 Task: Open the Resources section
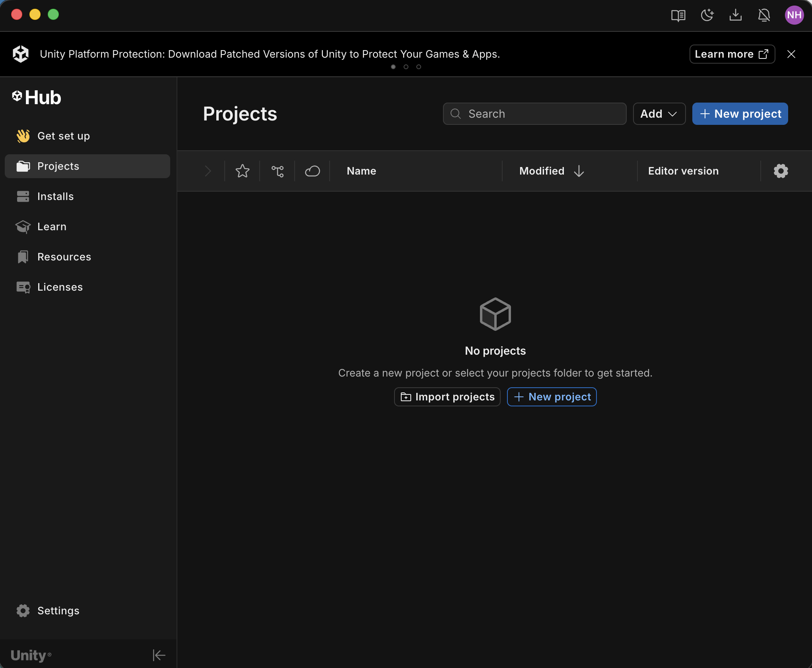[x=64, y=257]
